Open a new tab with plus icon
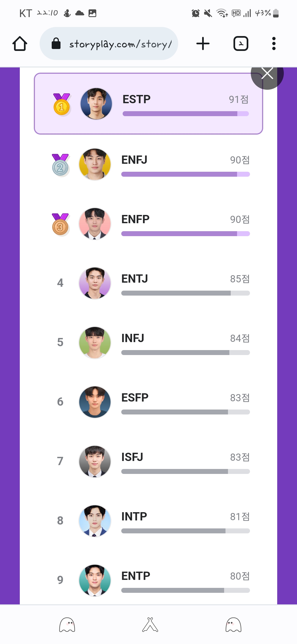The image size is (297, 644). pos(203,43)
